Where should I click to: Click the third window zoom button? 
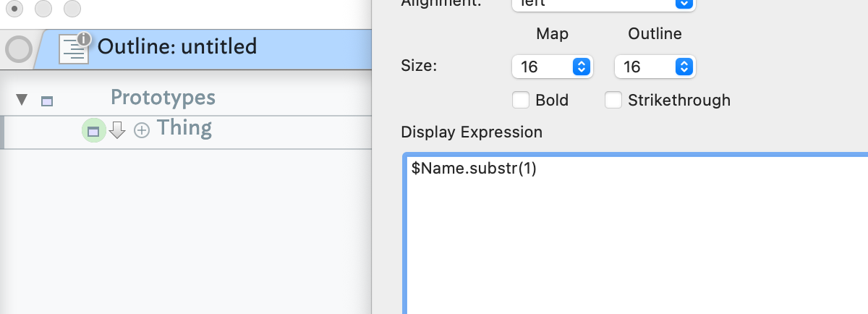(x=72, y=9)
